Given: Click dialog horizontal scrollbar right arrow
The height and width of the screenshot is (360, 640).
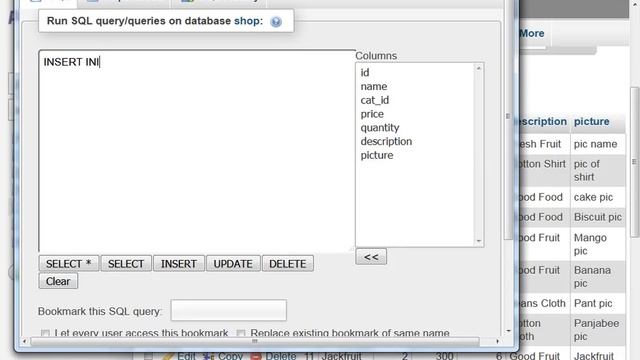Looking at the screenshot, I should 498,341.
